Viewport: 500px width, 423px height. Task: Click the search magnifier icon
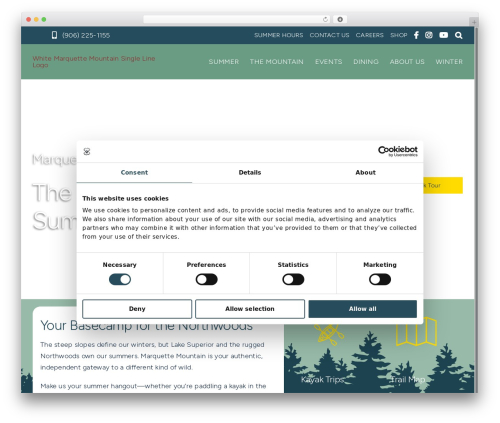pyautogui.click(x=458, y=35)
